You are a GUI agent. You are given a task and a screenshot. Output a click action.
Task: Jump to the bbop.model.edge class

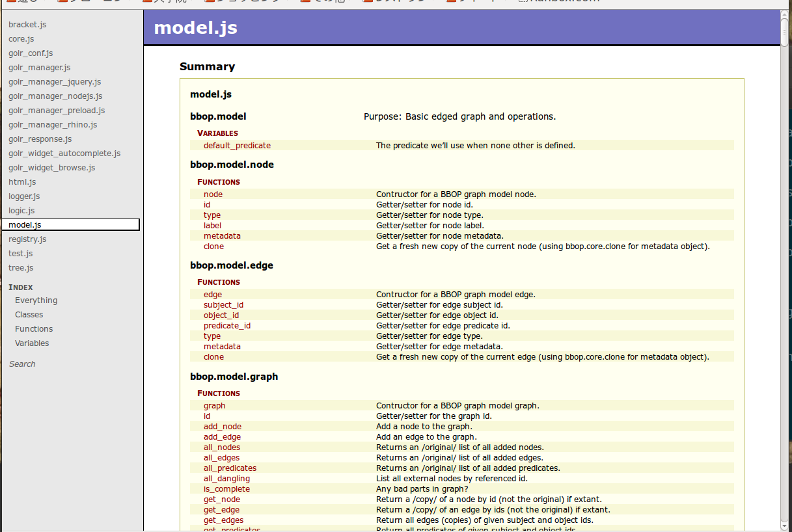click(232, 266)
